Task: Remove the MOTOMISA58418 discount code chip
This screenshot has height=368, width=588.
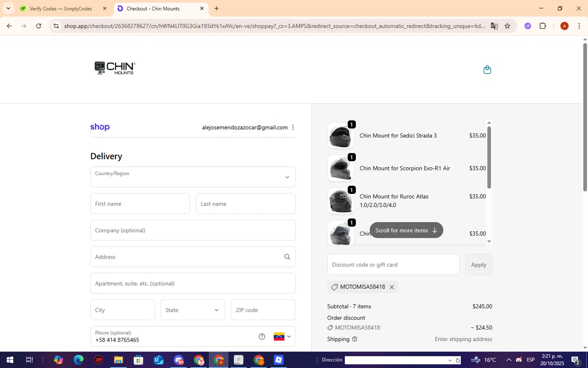Action: 392,287
